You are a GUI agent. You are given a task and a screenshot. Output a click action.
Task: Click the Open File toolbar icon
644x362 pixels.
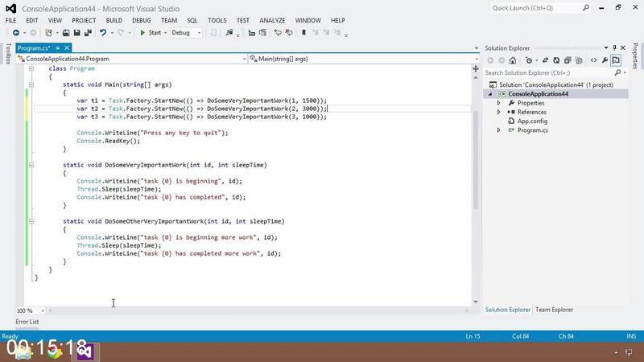(x=66, y=33)
